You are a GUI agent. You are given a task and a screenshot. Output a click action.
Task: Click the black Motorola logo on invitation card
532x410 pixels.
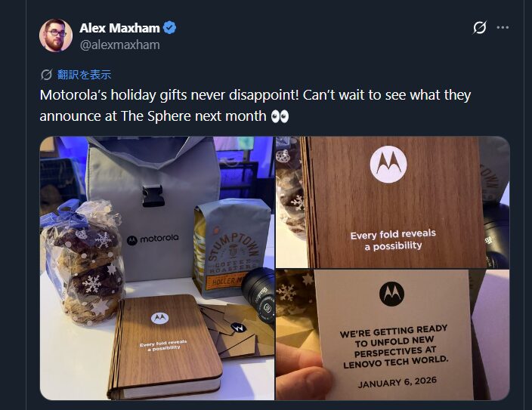pos(391,294)
